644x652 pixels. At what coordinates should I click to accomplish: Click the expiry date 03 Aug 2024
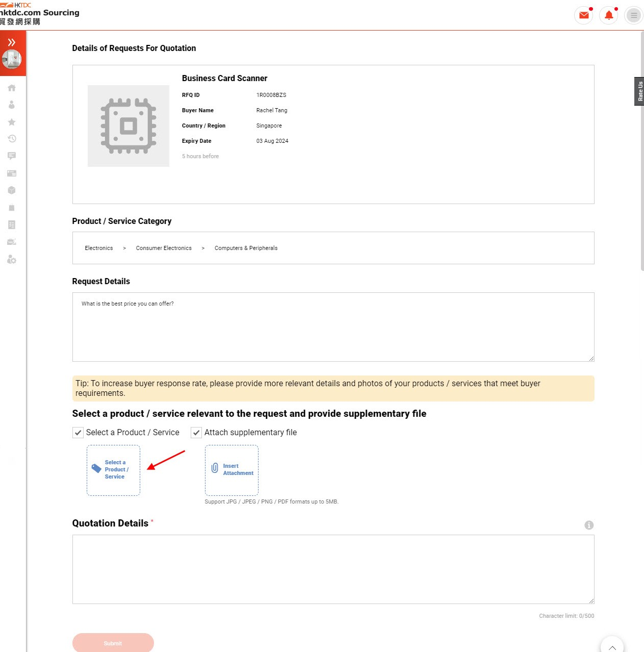272,141
